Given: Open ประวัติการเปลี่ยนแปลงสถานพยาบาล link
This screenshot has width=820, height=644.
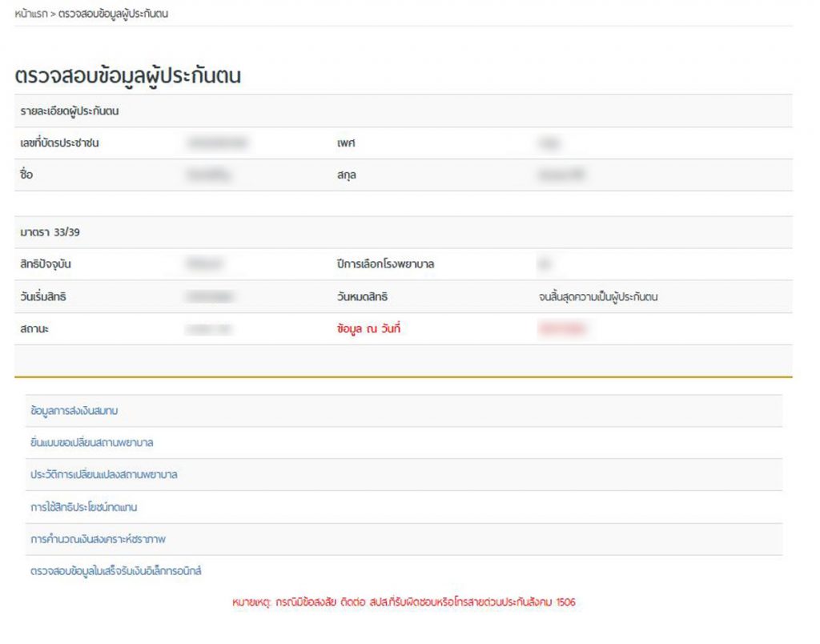Looking at the screenshot, I should 103,474.
